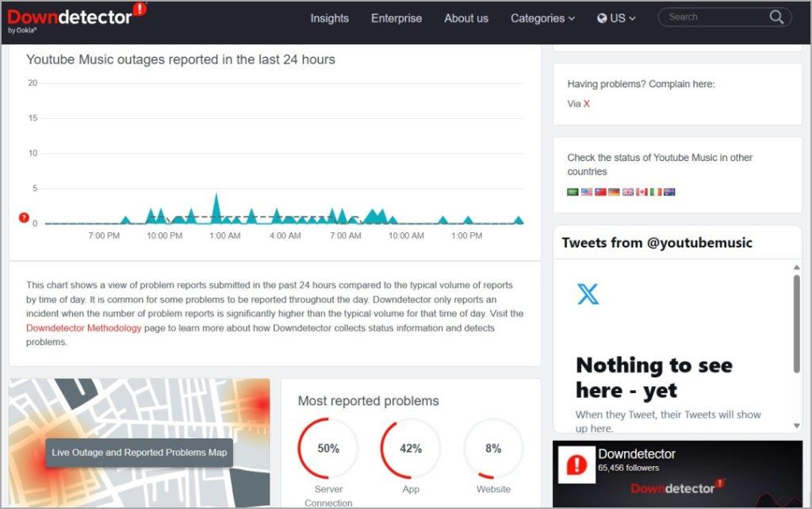This screenshot has height=509, width=812.
Task: Click the "1:00 AM" axis label
Action: click(x=224, y=235)
